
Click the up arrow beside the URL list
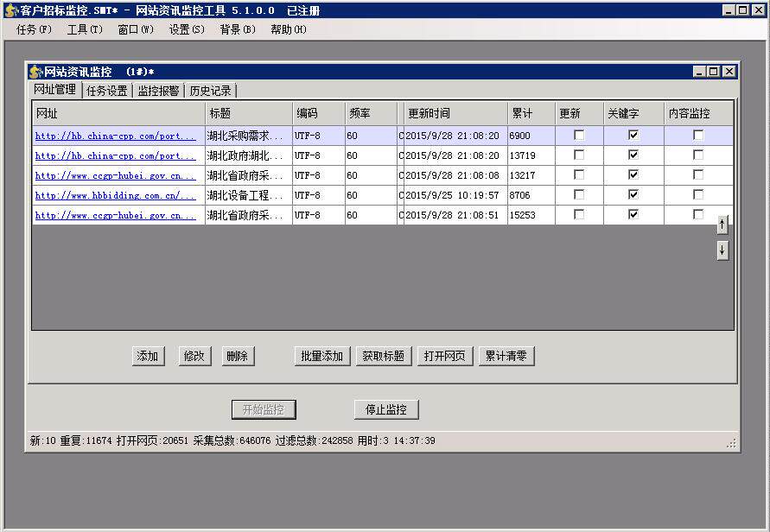pyautogui.click(x=722, y=224)
